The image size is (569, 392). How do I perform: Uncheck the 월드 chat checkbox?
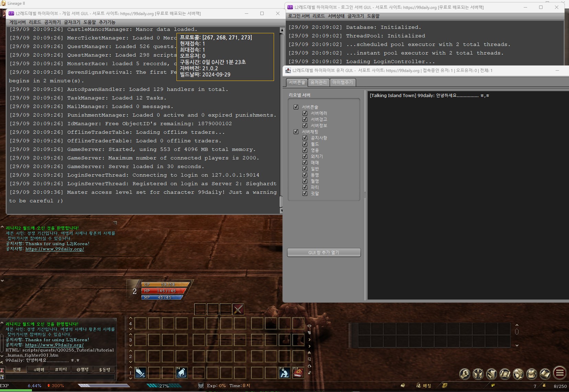[x=305, y=144]
